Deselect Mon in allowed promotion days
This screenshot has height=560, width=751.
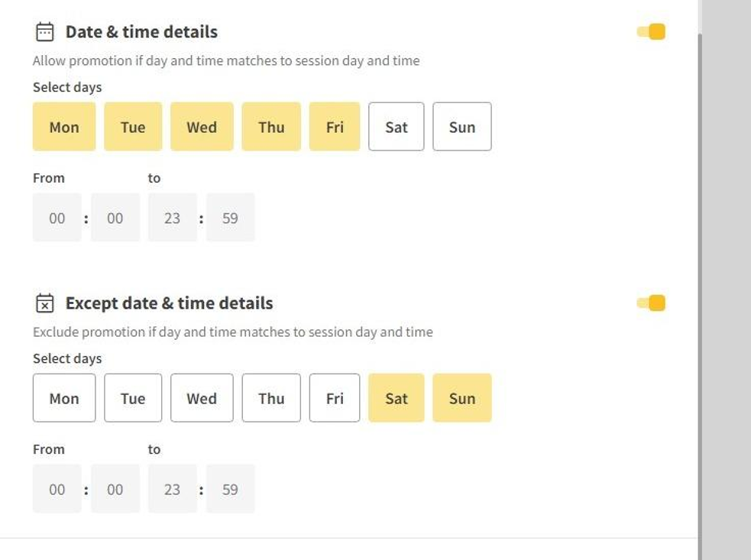64,127
